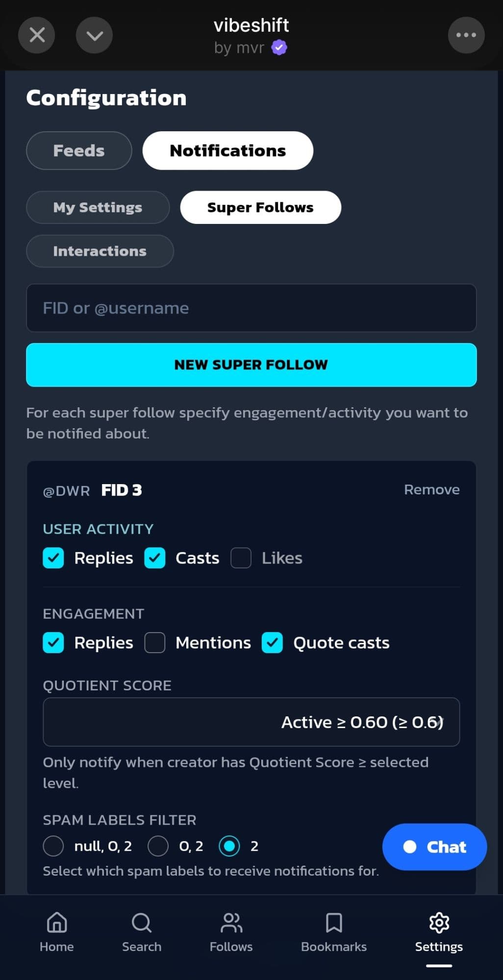Enable Mentions under Engagement
The width and height of the screenshot is (503, 980).
tap(155, 642)
